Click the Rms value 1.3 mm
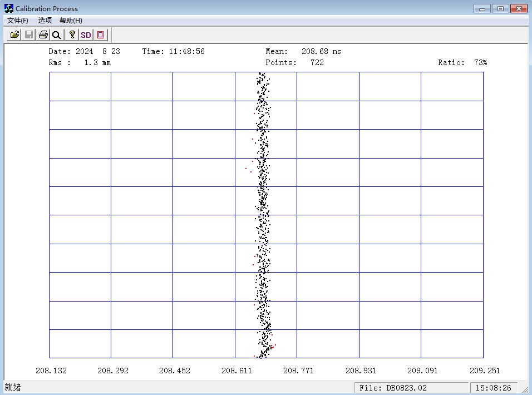 point(97,63)
